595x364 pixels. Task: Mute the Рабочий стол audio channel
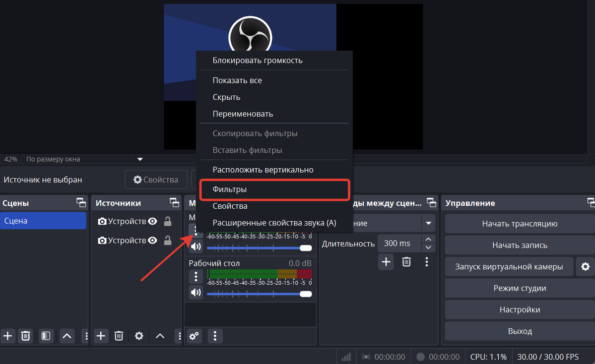pyautogui.click(x=196, y=293)
